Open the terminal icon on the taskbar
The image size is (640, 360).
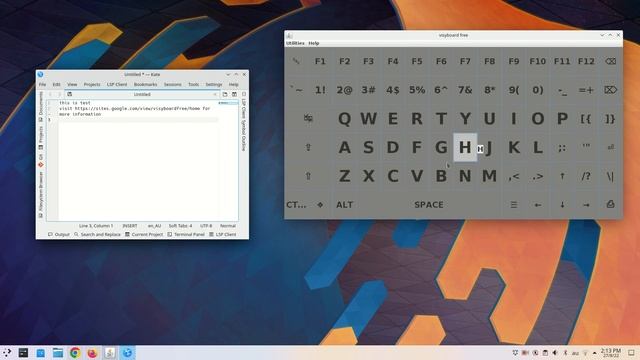point(23,353)
